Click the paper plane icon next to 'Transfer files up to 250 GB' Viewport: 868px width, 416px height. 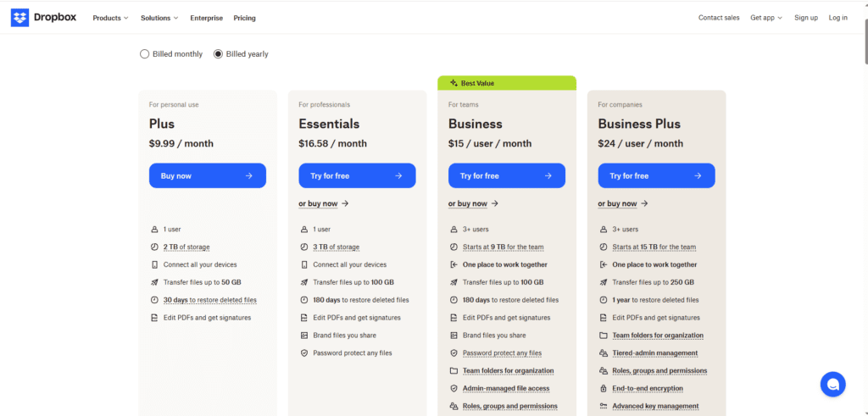point(603,282)
